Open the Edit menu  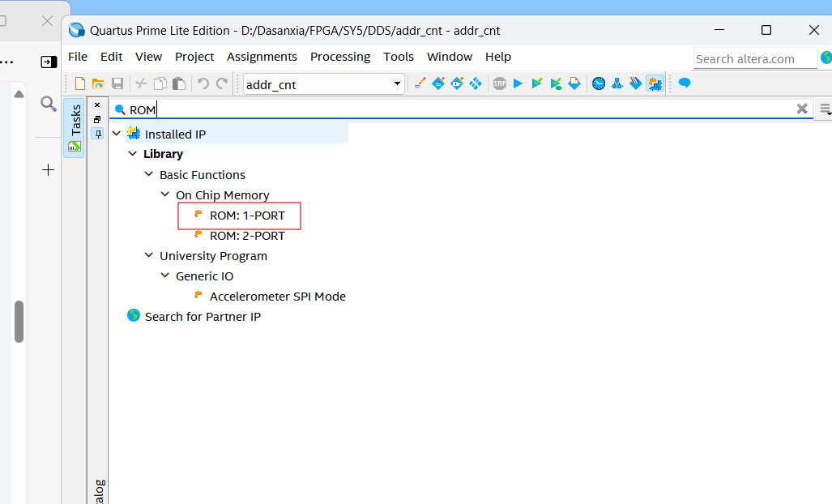pos(112,57)
